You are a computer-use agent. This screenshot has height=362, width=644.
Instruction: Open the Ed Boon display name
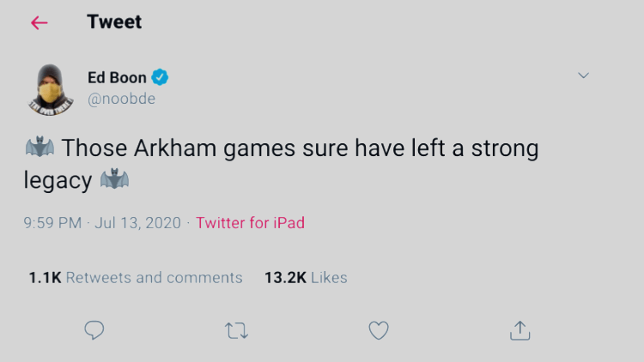click(x=117, y=77)
